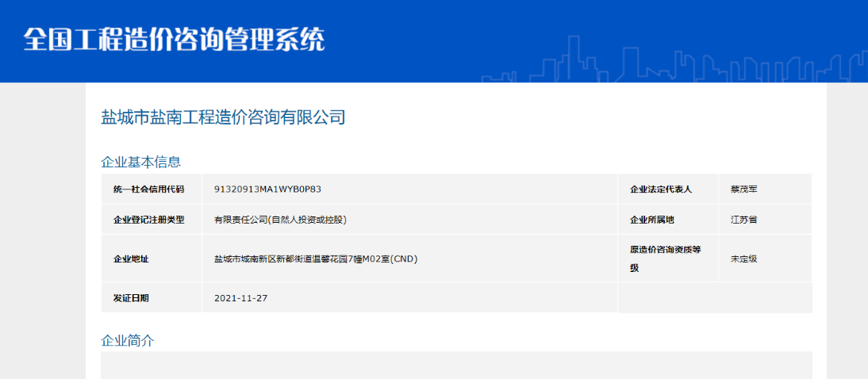Image resolution: width=868 pixels, height=379 pixels.
Task: Select the company name 盐城市盐南工程造价咨询有限公司
Action: [223, 117]
